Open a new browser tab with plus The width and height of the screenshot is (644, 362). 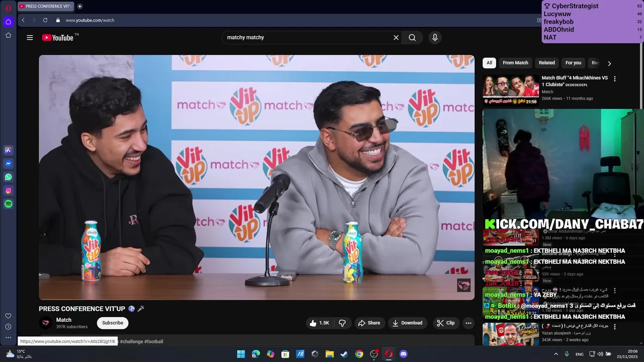pyautogui.click(x=79, y=7)
